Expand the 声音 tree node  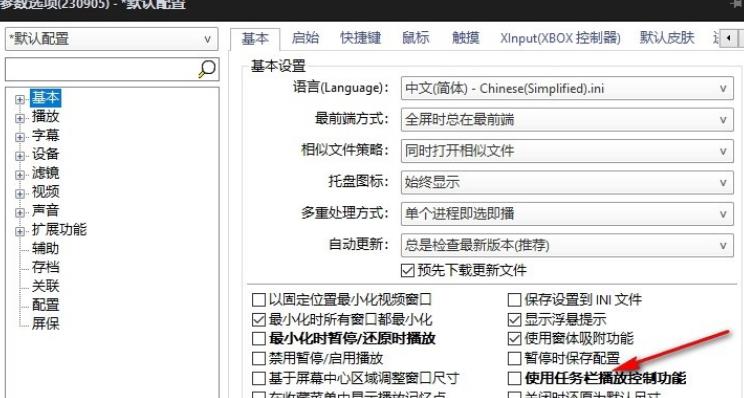(20, 213)
